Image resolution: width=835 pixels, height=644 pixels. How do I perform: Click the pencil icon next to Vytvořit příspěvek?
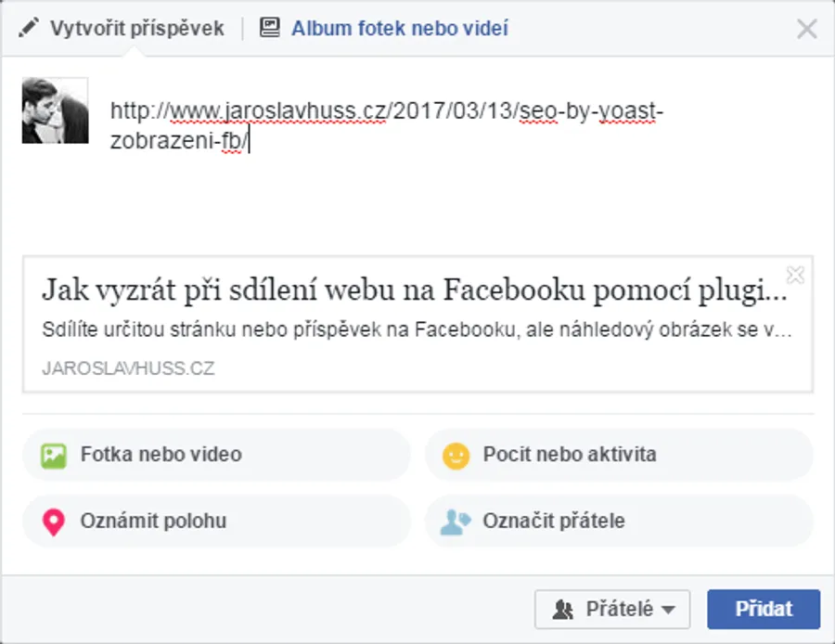pos(27,27)
